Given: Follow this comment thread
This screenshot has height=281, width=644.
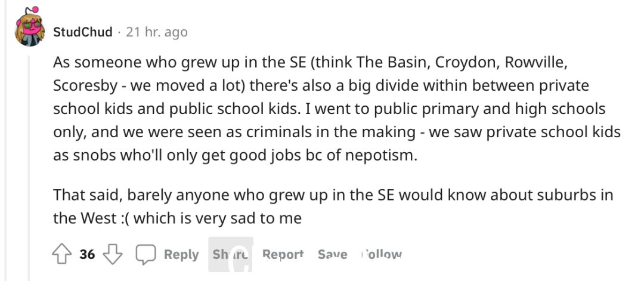Looking at the screenshot, I should point(381,255).
